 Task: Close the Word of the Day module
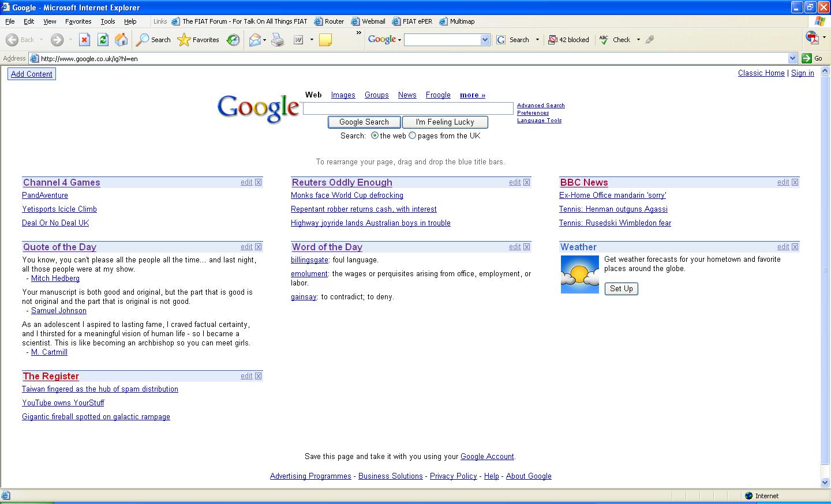coord(526,247)
